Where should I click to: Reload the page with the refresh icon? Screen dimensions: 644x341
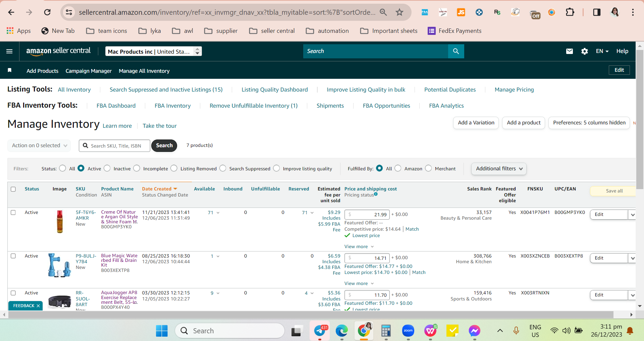click(47, 12)
